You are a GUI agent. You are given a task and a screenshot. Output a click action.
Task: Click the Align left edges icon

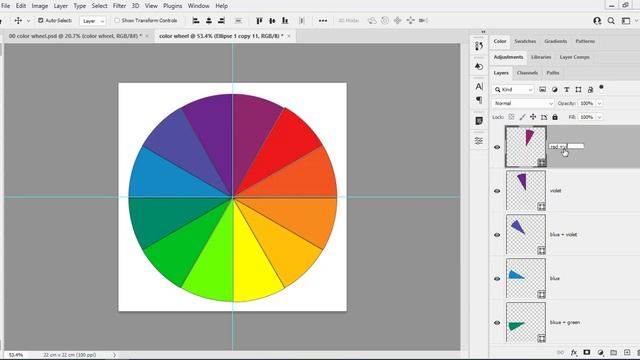coord(196,20)
